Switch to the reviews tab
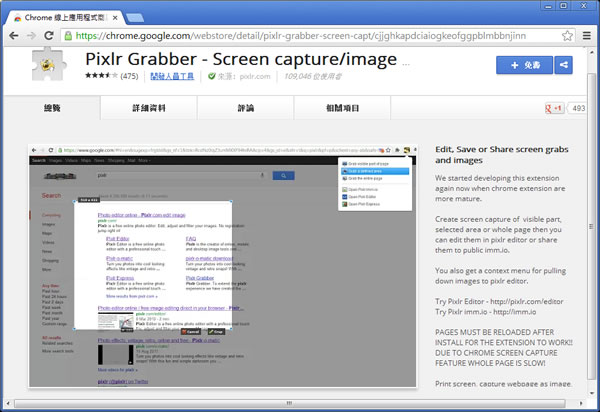This screenshot has width=600, height=412. (245, 108)
